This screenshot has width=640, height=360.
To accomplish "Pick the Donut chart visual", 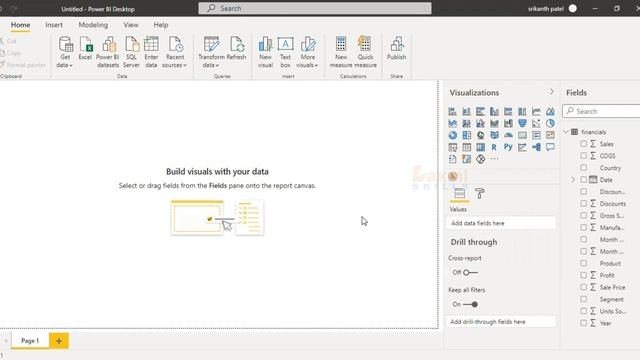I will pyautogui.click(x=453, y=135).
